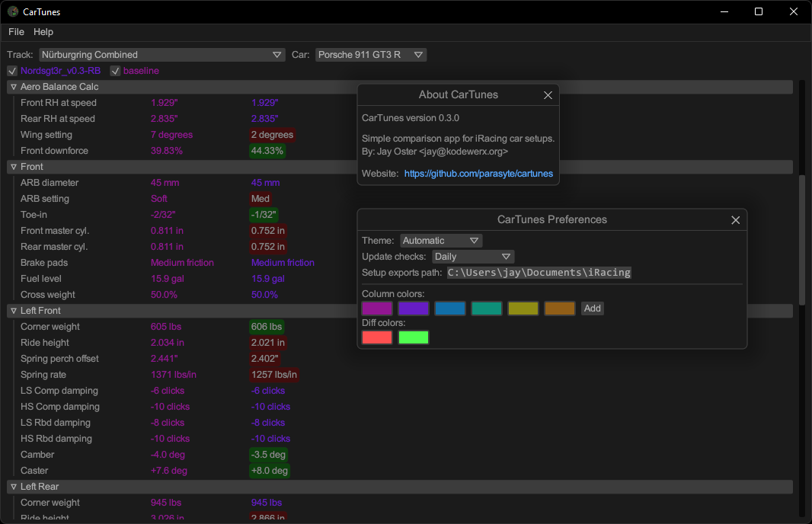Open the File menu
The height and width of the screenshot is (524, 812).
(x=16, y=32)
